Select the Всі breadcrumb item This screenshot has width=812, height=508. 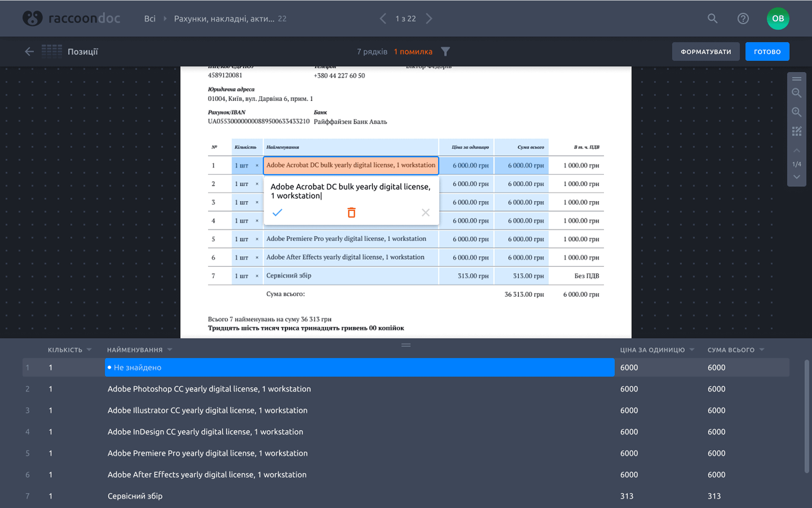(150, 19)
